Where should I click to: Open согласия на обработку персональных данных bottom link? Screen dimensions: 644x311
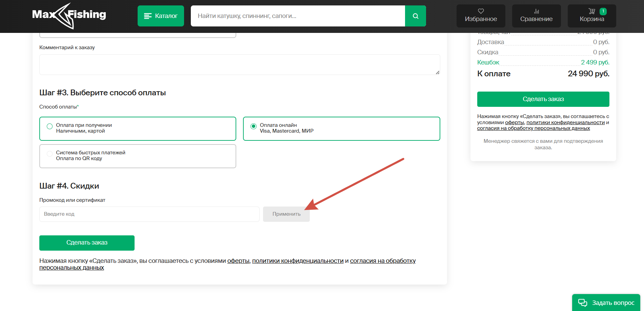[x=227, y=264]
